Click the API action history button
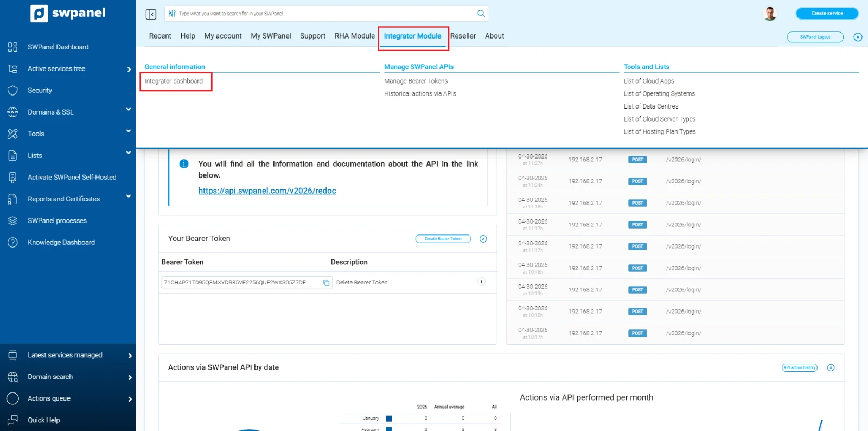 pyautogui.click(x=800, y=367)
